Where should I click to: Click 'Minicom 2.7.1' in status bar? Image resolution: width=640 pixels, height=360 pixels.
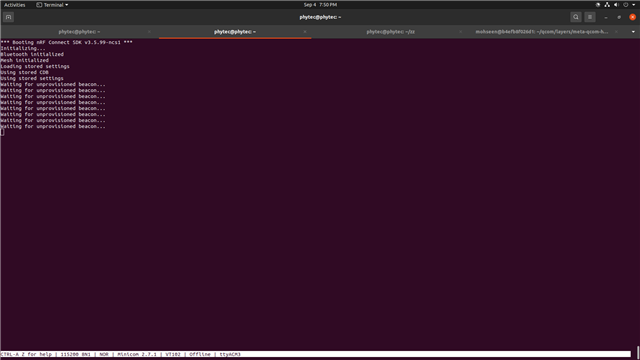pos(137,354)
